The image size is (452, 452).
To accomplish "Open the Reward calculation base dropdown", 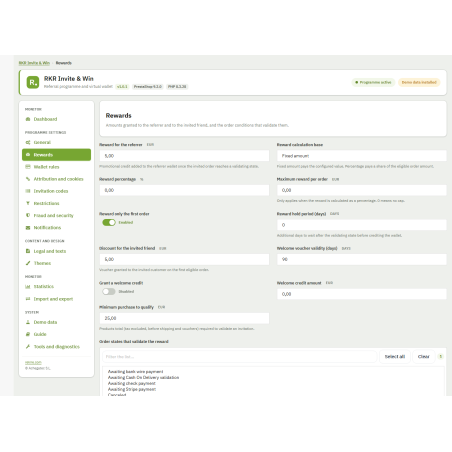I will pos(362,156).
